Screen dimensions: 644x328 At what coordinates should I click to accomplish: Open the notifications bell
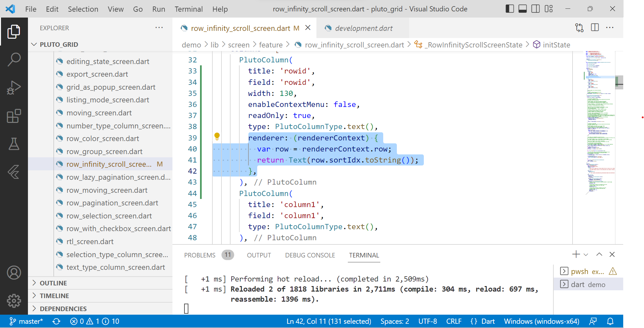pyautogui.click(x=610, y=321)
